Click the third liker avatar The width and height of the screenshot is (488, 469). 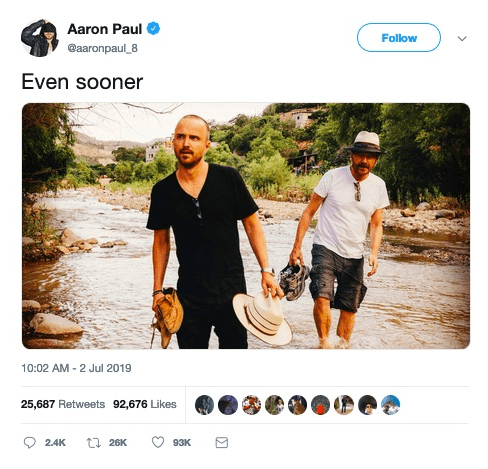pos(251,405)
